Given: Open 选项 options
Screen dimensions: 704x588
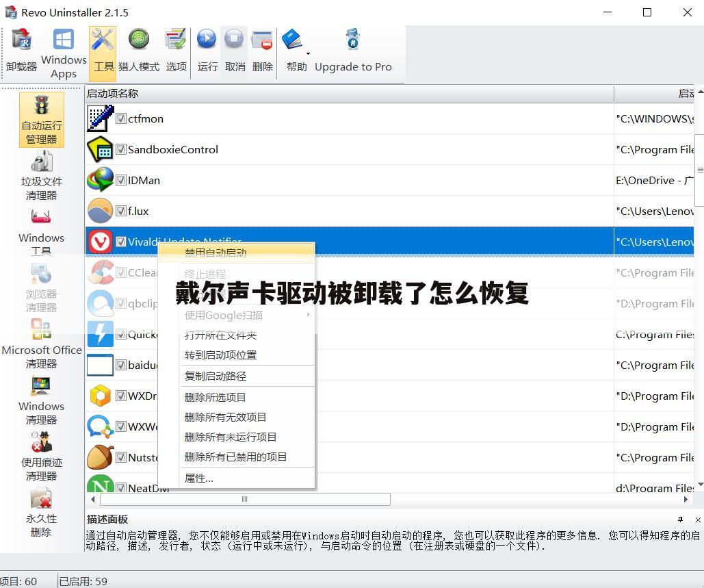Looking at the screenshot, I should point(176,50).
